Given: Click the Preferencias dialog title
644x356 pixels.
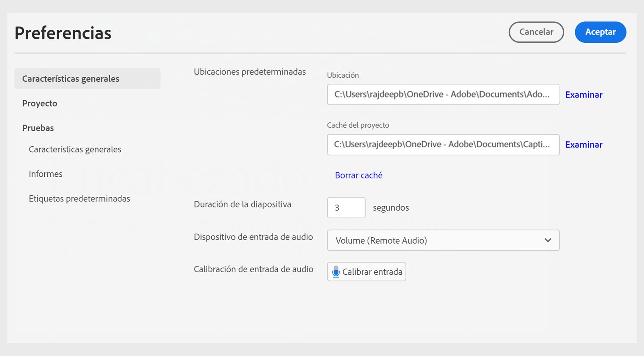Looking at the screenshot, I should 63,33.
